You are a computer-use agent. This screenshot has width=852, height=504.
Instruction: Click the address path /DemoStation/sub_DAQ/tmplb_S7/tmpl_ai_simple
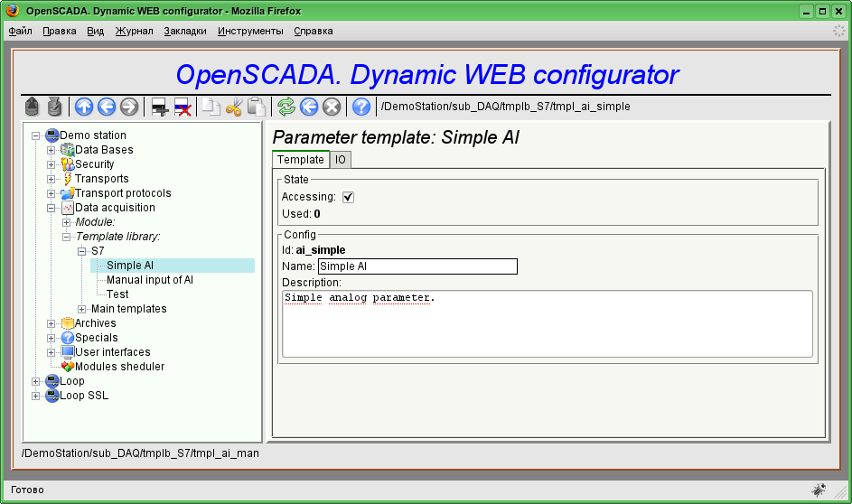[x=505, y=107]
